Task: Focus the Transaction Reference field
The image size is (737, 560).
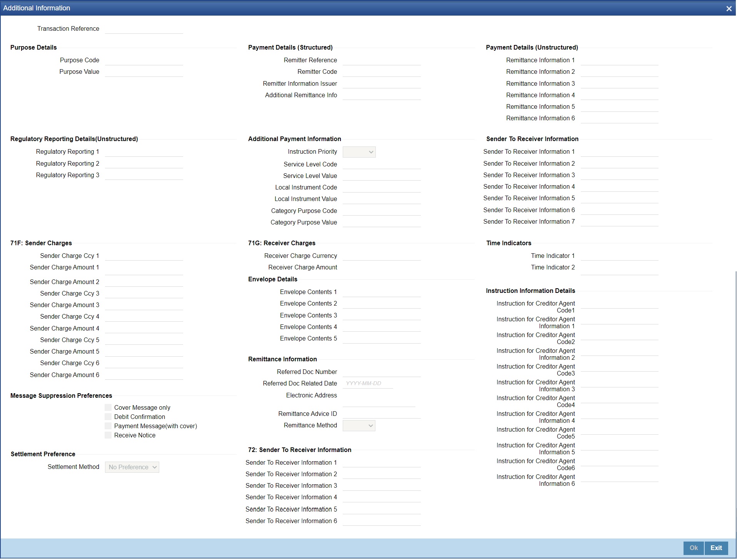Action: pos(144,29)
